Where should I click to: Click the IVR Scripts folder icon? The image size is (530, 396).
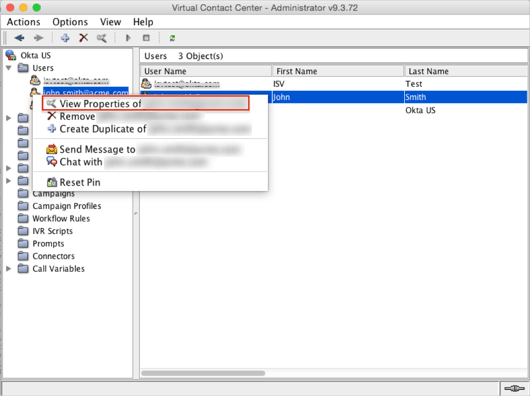click(x=23, y=231)
